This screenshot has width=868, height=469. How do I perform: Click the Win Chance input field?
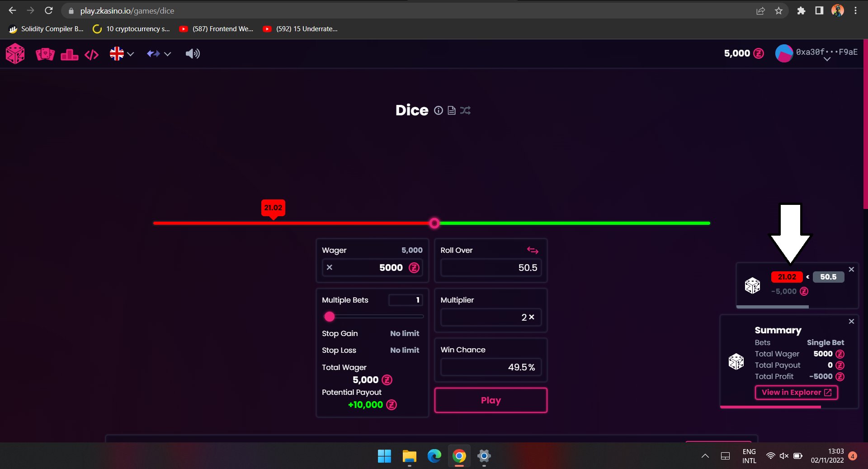click(x=491, y=367)
